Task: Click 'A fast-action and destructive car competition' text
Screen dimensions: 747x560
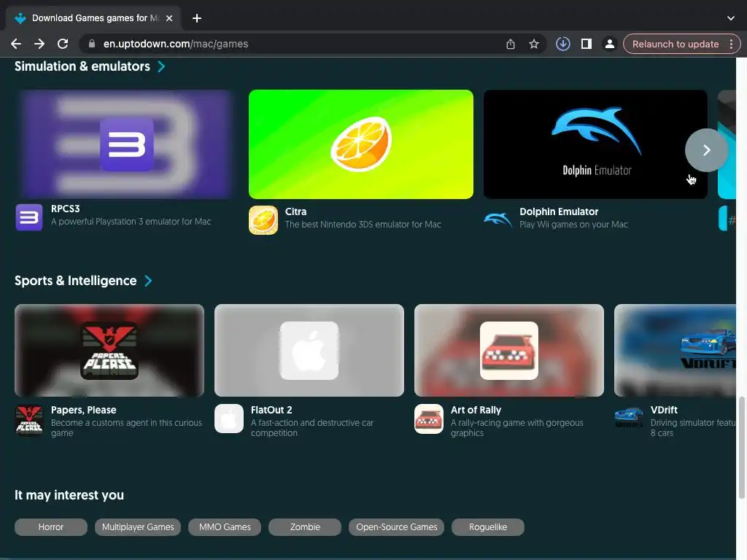Action: pos(312,427)
